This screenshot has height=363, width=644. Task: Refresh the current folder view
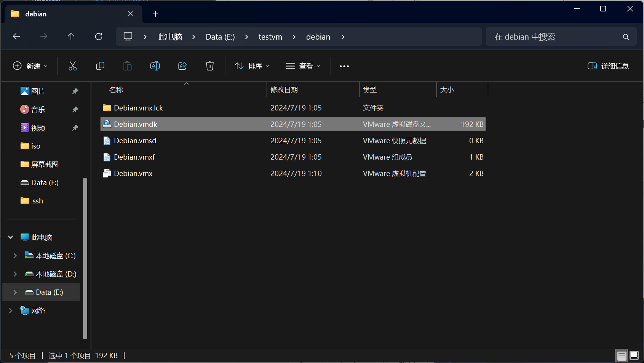pyautogui.click(x=99, y=37)
